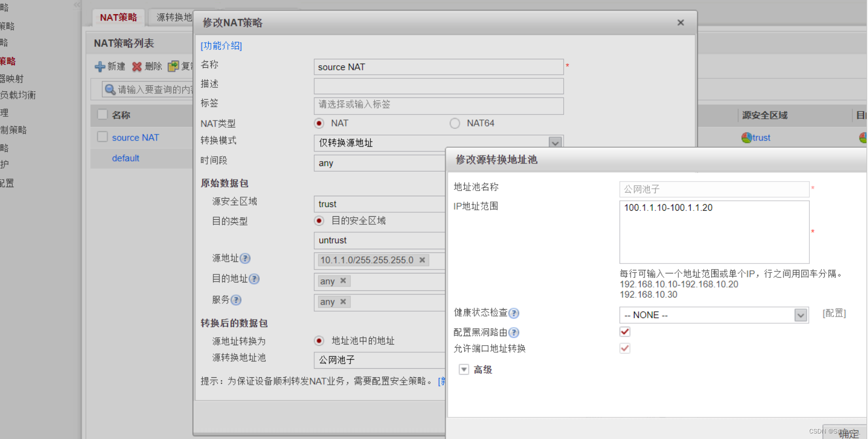The height and width of the screenshot is (439, 868).
Task: Switch to the NAT策略 tab
Action: [x=118, y=18]
